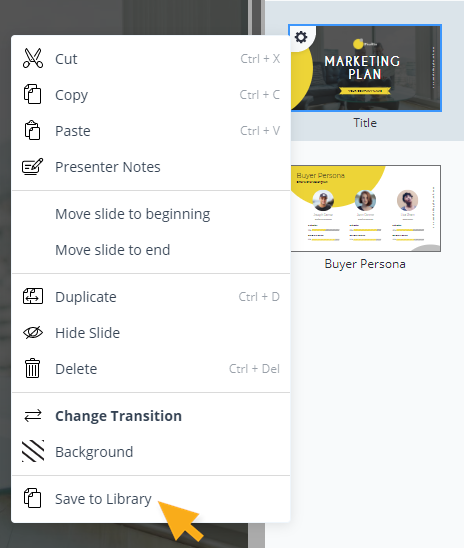The height and width of the screenshot is (548, 464).
Task: Select Hide Slide from context menu
Action: coord(151,333)
